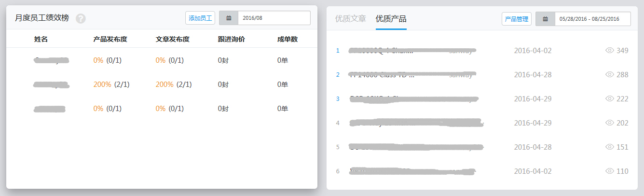Screen dimensions: 644x196
Task: Open the 产品管理 button
Action: click(517, 19)
